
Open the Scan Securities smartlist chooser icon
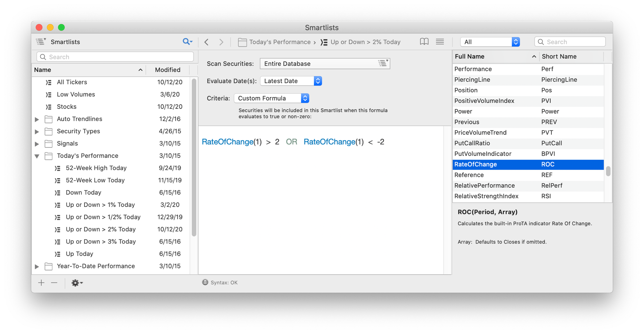point(383,63)
